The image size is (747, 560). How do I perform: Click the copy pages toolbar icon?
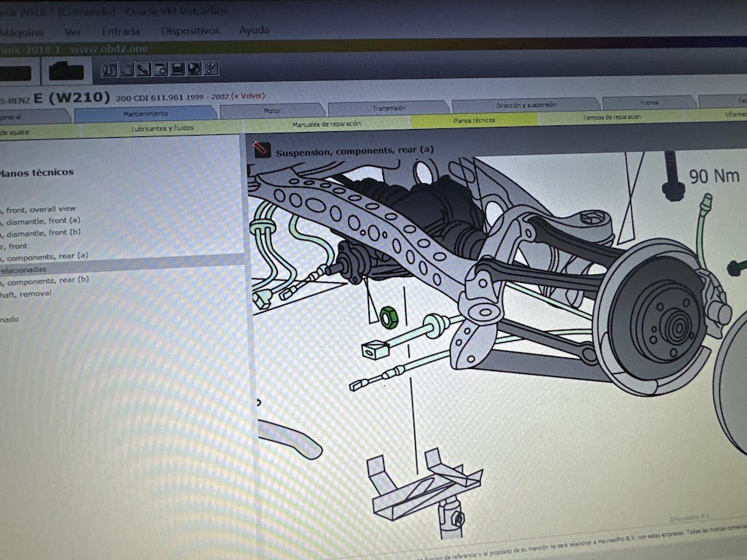coord(126,70)
